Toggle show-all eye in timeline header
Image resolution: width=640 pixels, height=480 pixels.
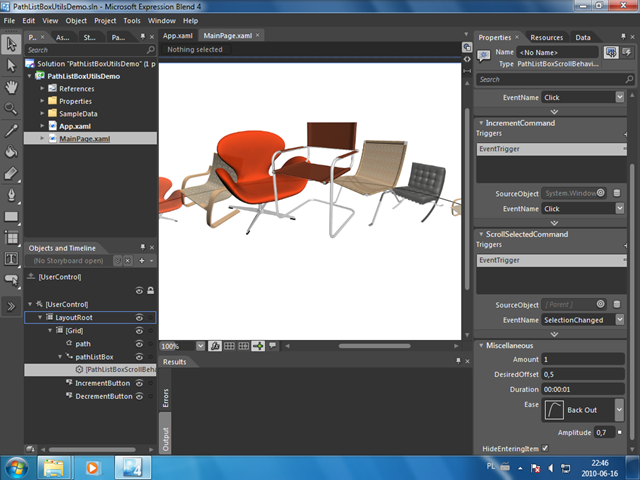(x=139, y=291)
